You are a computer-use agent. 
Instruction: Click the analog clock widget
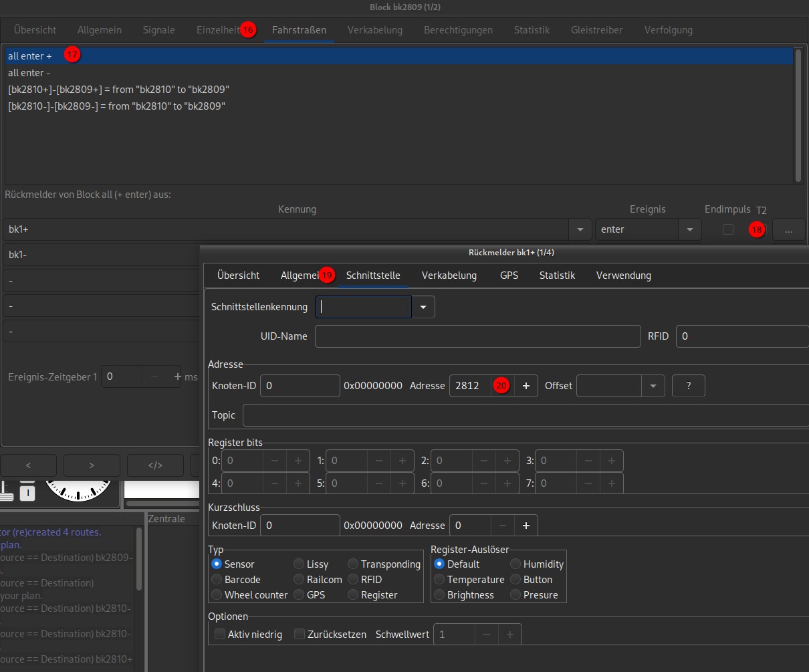[x=78, y=491]
